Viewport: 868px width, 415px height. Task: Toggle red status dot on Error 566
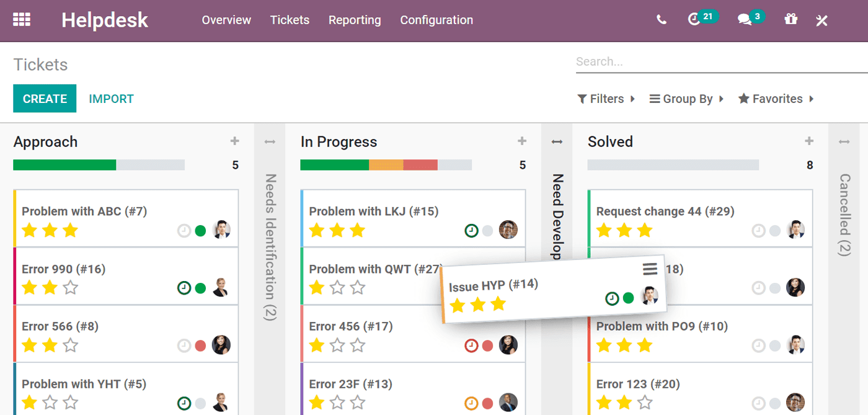tap(200, 346)
